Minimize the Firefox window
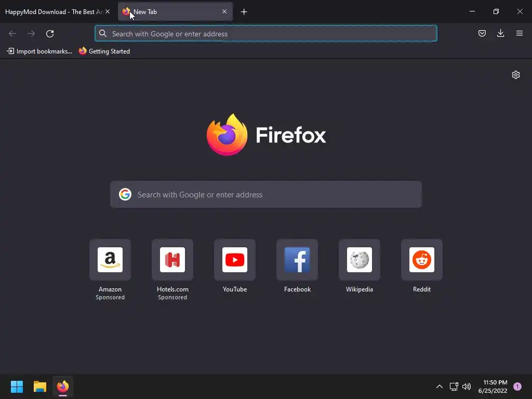The width and height of the screenshot is (532, 399). tap(472, 11)
